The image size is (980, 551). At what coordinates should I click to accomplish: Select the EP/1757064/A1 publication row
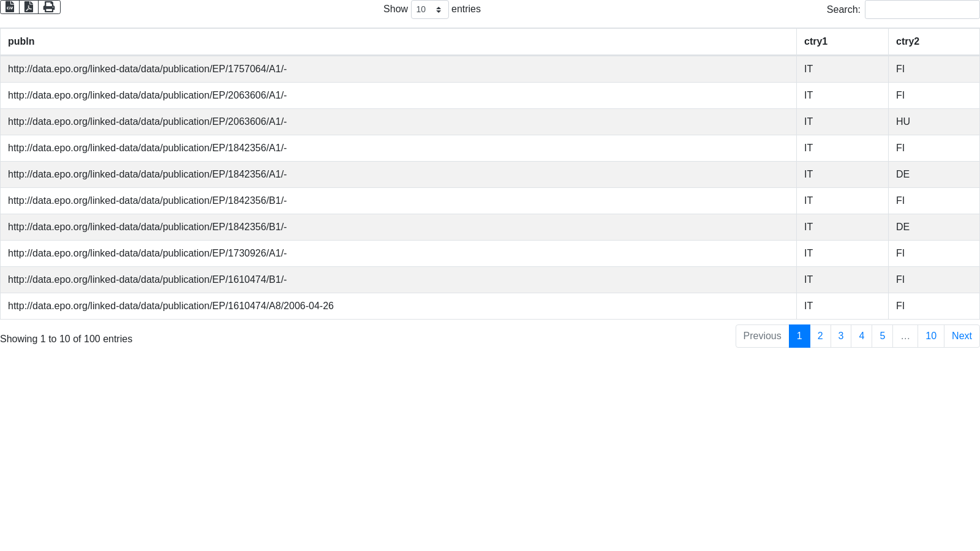click(147, 69)
